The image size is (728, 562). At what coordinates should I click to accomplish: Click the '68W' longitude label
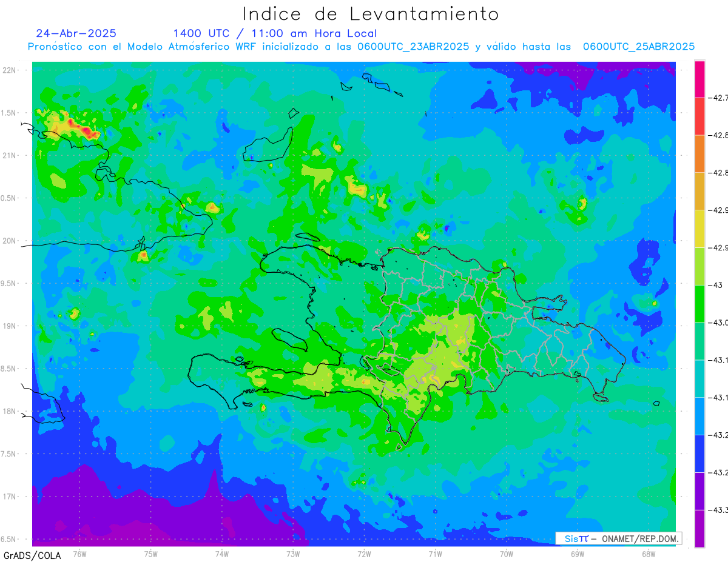(649, 554)
